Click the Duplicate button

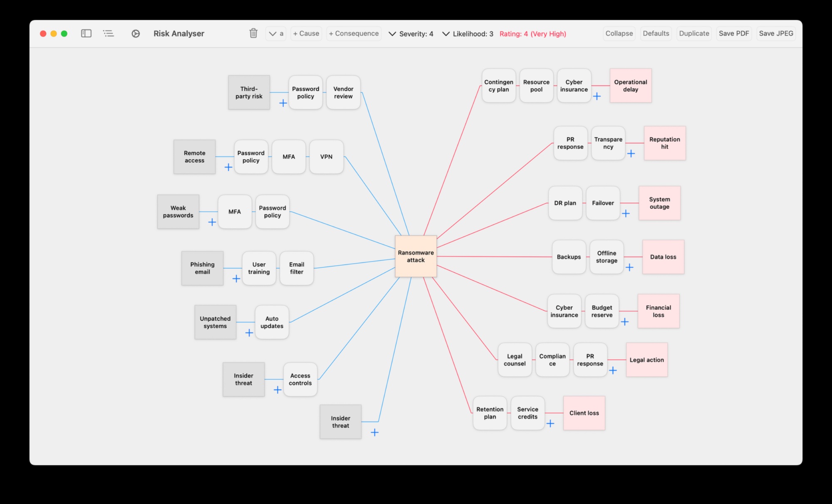[693, 33]
